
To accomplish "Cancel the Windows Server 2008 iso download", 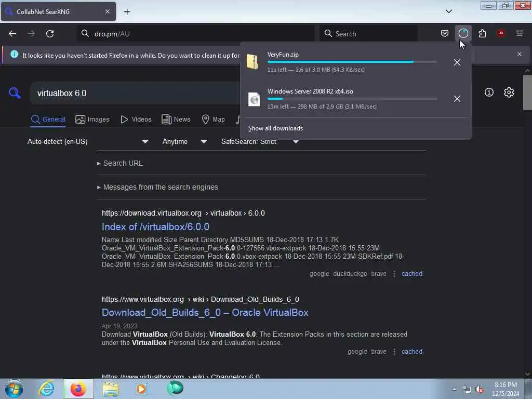I will click(x=457, y=99).
